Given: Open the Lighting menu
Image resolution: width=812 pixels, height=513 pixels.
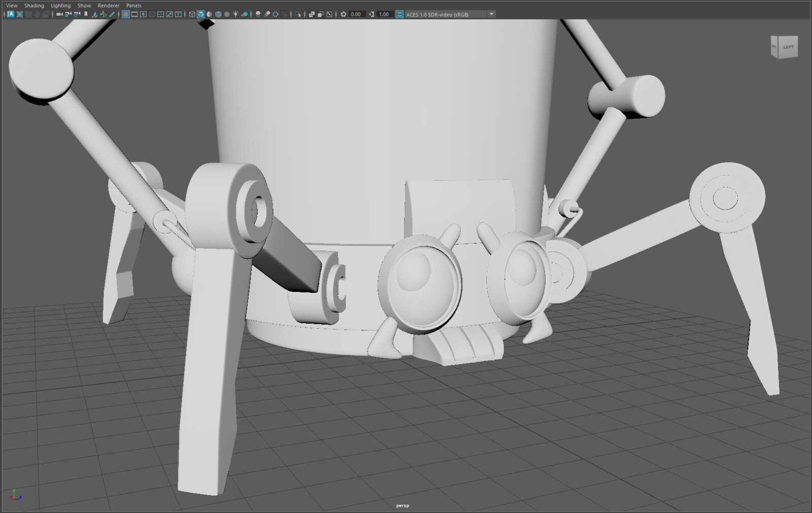Looking at the screenshot, I should point(60,6).
